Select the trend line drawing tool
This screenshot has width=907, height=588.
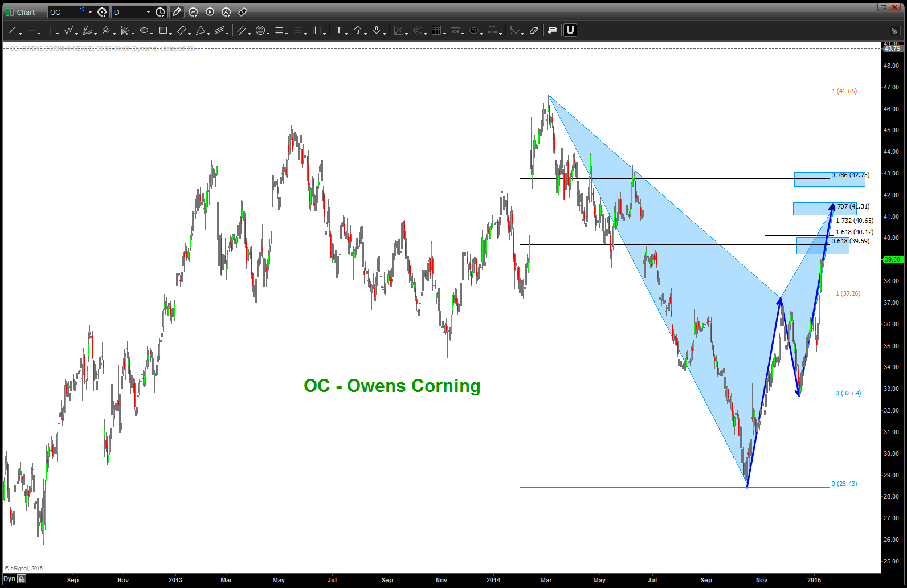point(12,31)
